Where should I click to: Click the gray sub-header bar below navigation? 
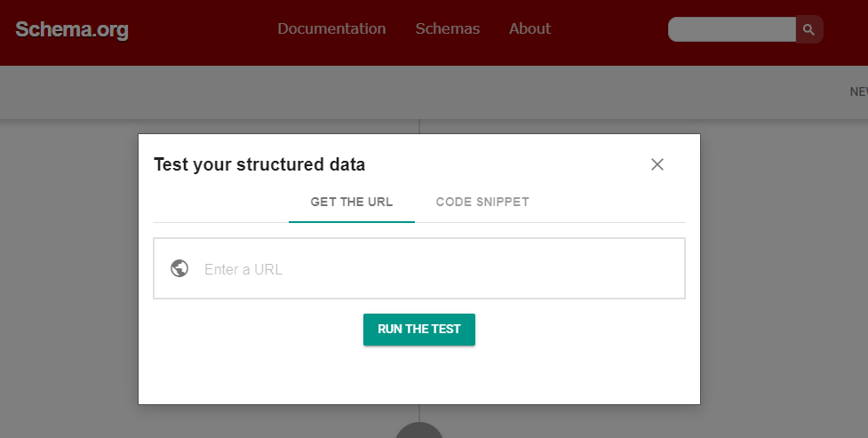coord(421,92)
